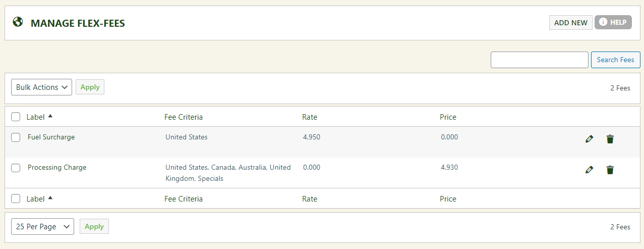Tick the Processing Charge row checkbox
644x249 pixels.
16,168
